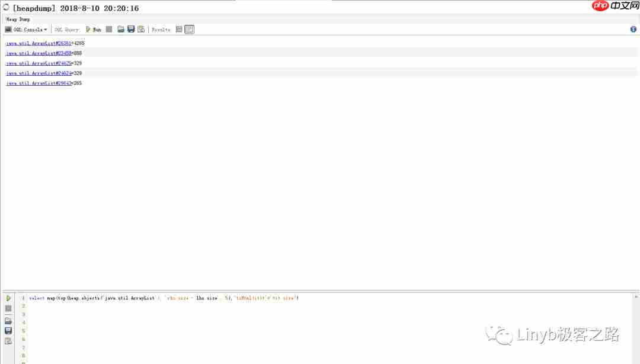Screen dimensions: 640x364
Task: Click the grey cancel query icon after Run
Action: [x=108, y=29]
